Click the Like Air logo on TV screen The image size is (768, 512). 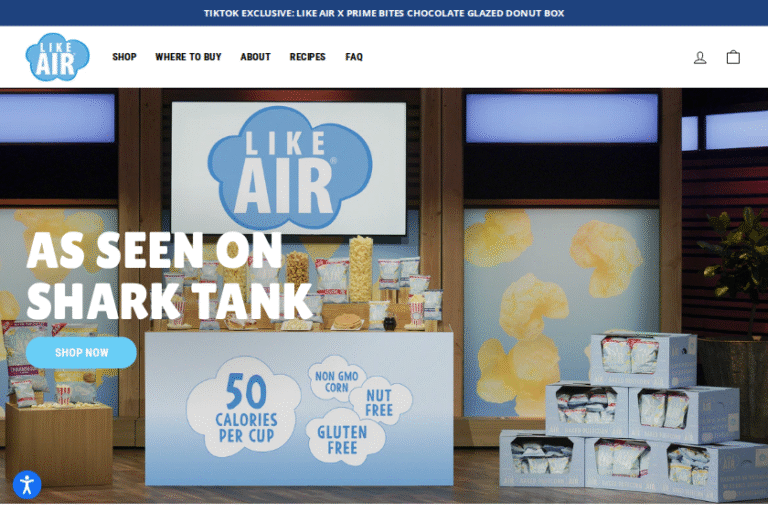click(x=289, y=167)
